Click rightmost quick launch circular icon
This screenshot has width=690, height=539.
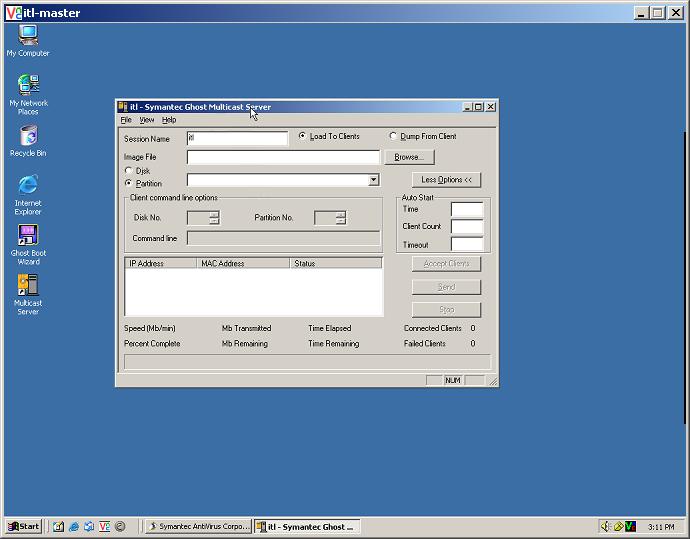click(x=120, y=526)
